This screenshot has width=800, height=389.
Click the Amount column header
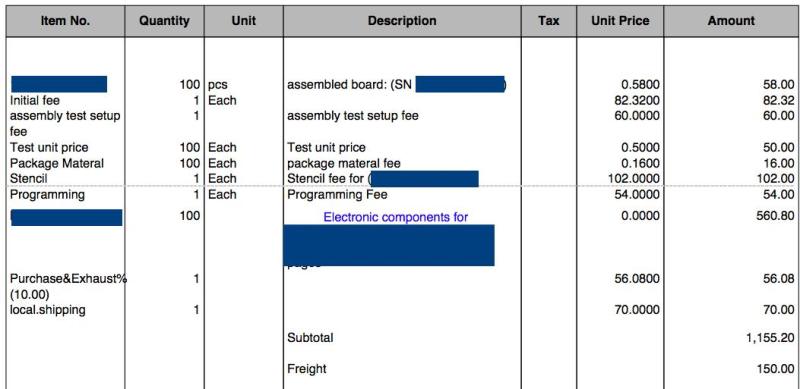pos(731,21)
